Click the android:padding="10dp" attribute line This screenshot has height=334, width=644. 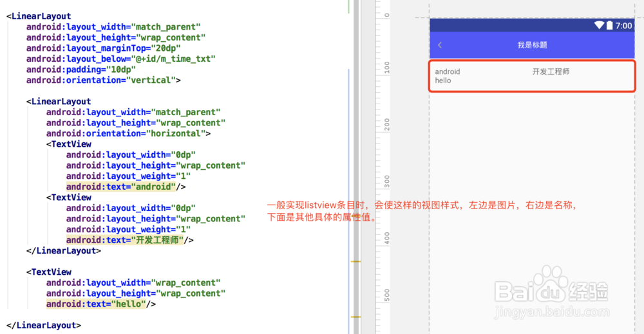81,70
